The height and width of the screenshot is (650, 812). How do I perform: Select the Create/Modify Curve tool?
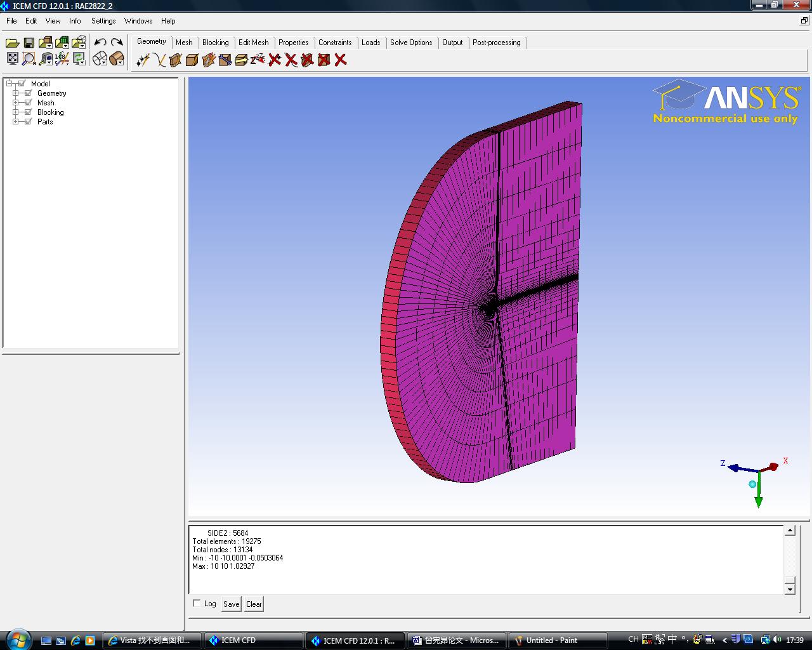click(x=159, y=60)
